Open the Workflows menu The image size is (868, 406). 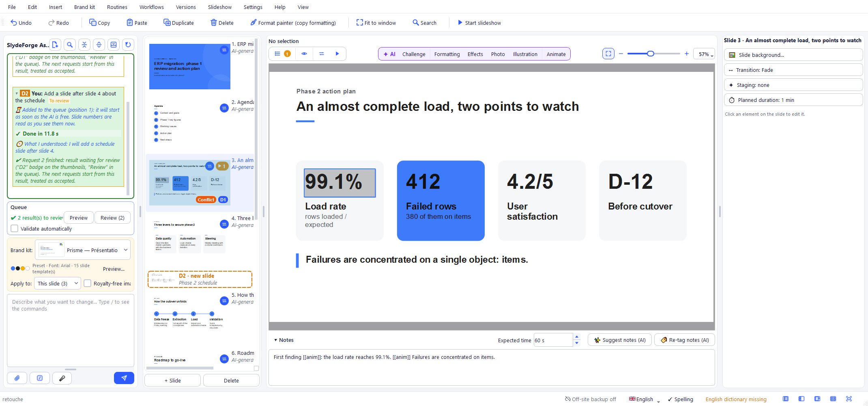pos(152,7)
